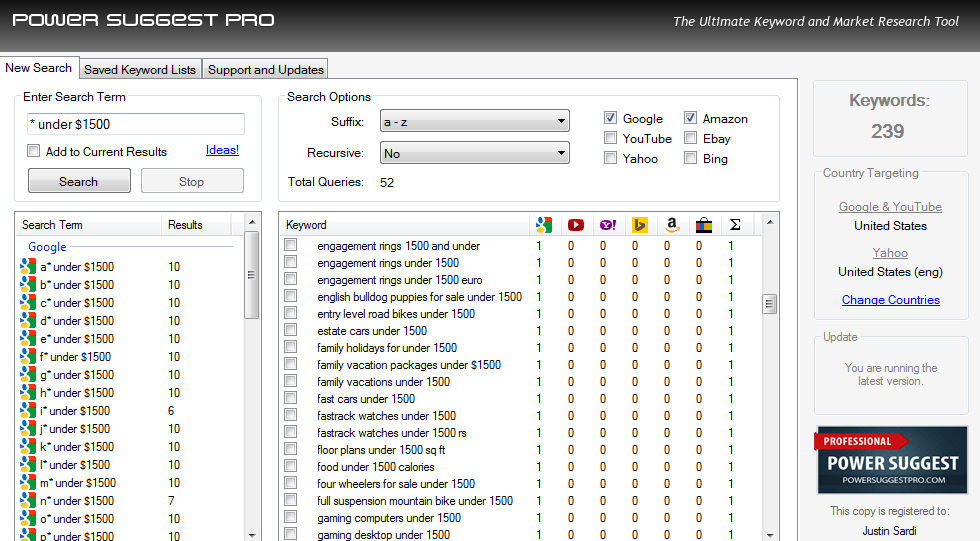Select Google icon beside j* under $1500
Image resolution: width=980 pixels, height=541 pixels.
(28, 429)
